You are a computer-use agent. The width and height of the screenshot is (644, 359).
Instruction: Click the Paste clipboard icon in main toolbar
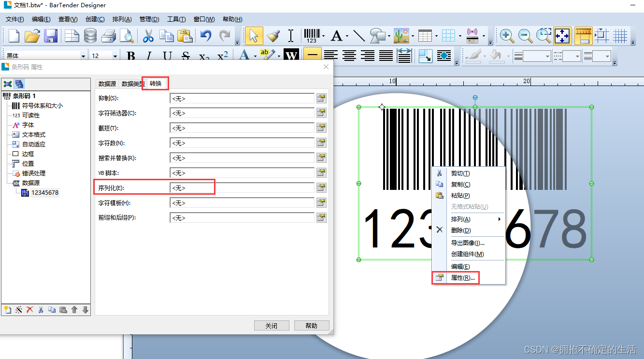tap(185, 36)
